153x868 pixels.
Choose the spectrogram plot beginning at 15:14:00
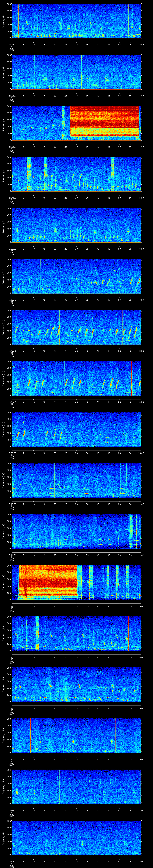pos(76,685)
